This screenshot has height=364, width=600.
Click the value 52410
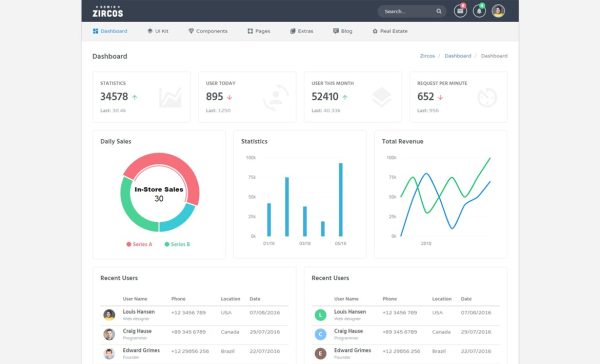pos(325,96)
